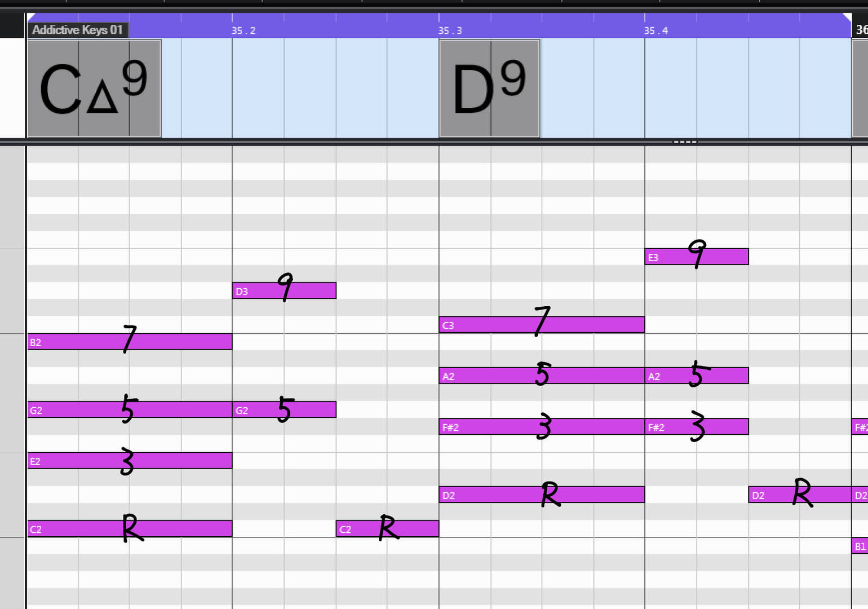Click the divider handle below the chord track
Screen dimensions: 868x609
pos(685,142)
